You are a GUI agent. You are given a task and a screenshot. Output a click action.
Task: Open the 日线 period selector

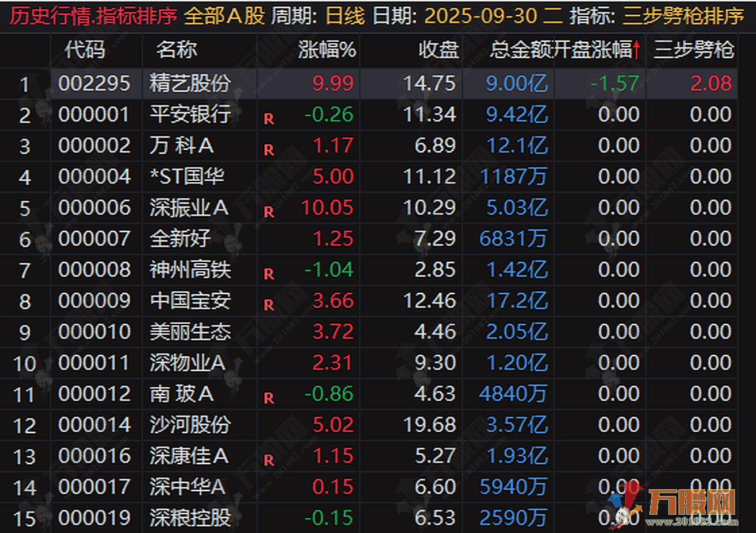346,16
